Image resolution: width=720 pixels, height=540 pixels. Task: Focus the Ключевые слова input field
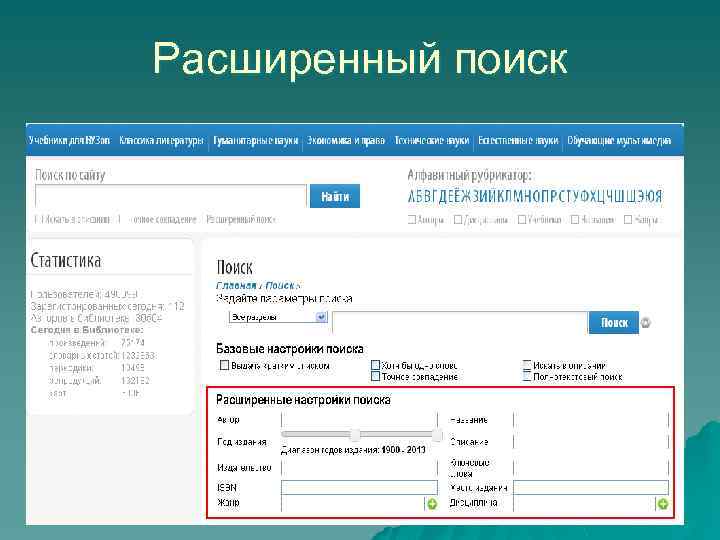[591, 468]
